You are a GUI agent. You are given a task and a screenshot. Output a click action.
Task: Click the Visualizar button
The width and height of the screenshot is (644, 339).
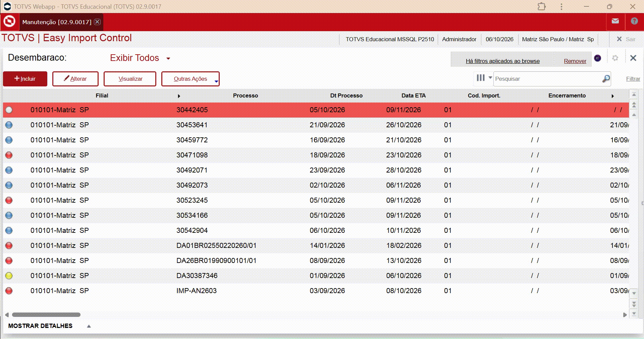coord(130,79)
